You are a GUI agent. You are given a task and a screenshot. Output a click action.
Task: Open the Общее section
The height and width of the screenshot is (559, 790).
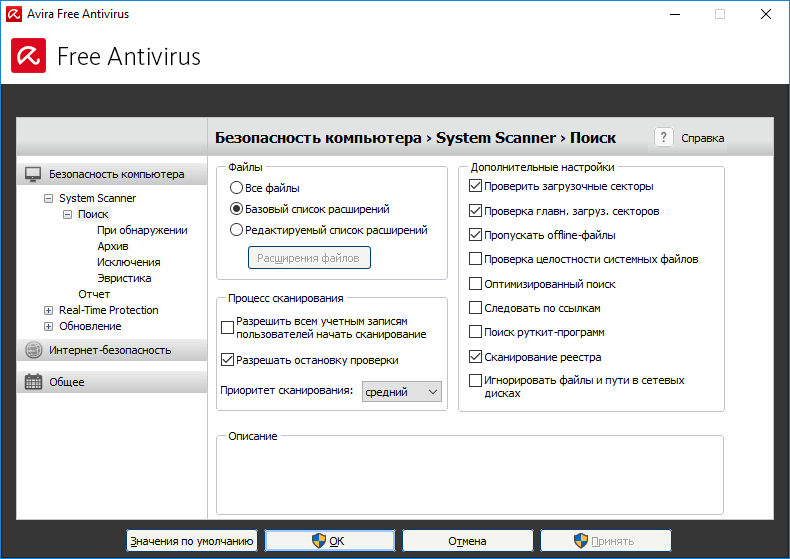tap(112, 382)
